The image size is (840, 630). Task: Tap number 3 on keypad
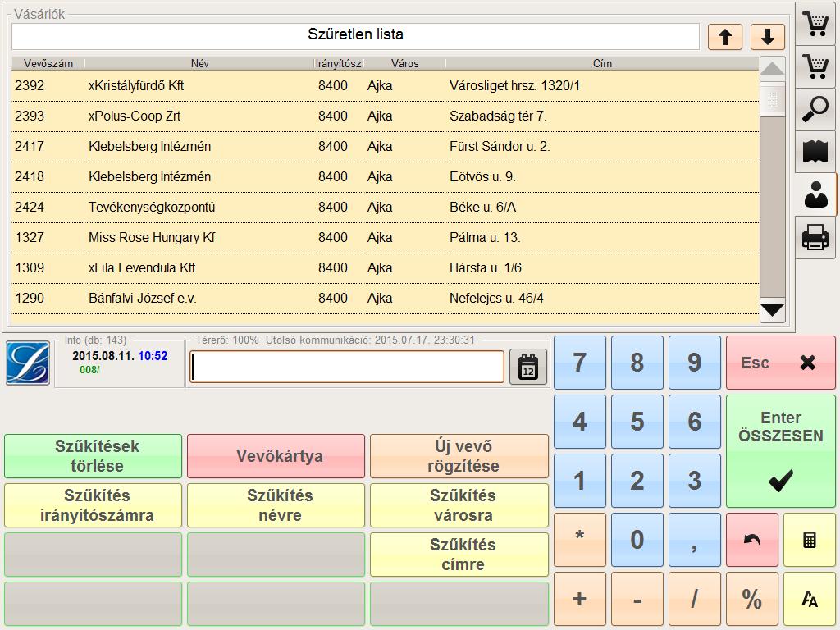tap(694, 481)
